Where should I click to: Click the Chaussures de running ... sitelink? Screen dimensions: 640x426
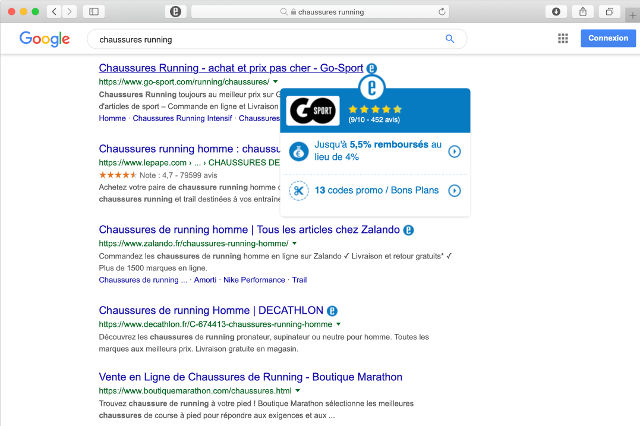click(x=143, y=280)
